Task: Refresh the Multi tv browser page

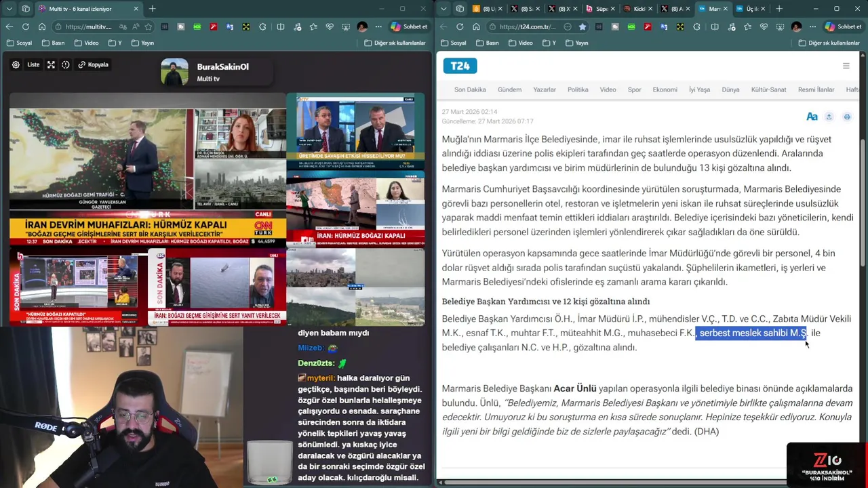Action: pos(26,26)
